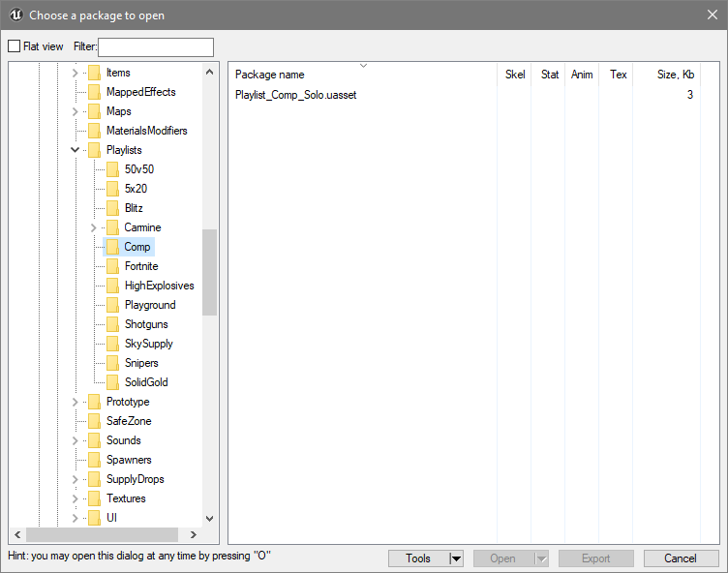Click the Snipers folder icon

point(112,363)
